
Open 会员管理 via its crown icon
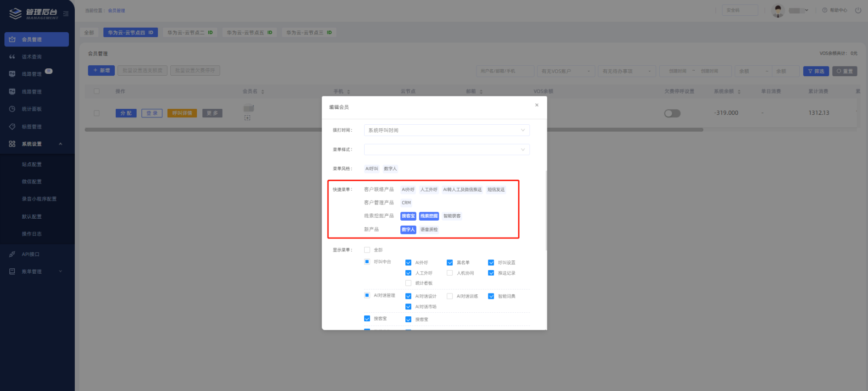[x=12, y=40]
